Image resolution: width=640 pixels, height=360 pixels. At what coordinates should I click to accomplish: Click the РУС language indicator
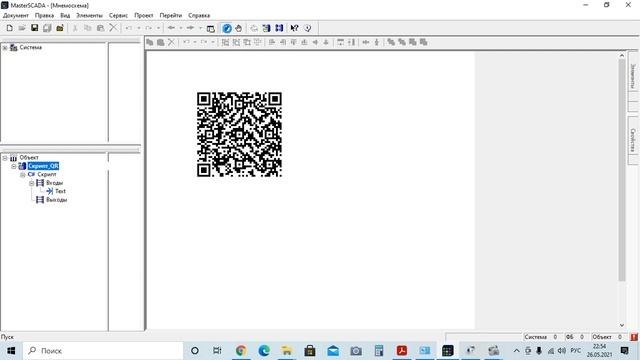click(x=576, y=351)
